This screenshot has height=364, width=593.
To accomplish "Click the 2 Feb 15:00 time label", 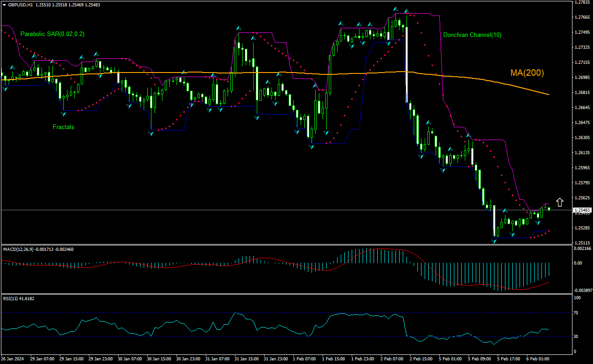I will point(421,359).
